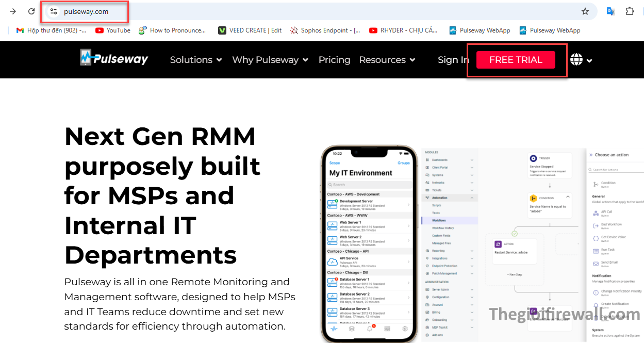Viewport: 644px width, 343px height.
Task: Go forward with the browser arrow
Action: pos(13,11)
